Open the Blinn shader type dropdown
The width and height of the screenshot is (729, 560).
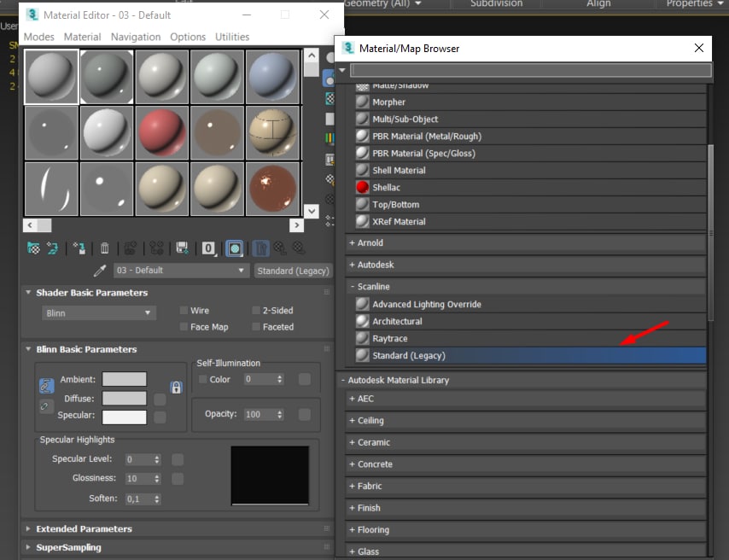(x=98, y=313)
